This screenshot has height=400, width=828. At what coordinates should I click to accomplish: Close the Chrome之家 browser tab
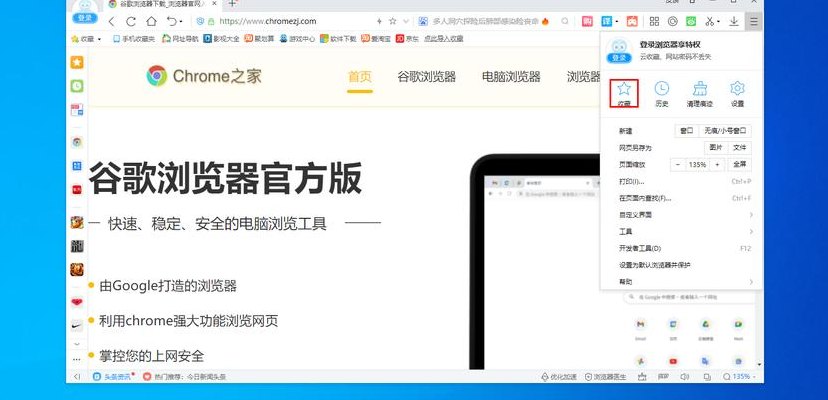214,4
